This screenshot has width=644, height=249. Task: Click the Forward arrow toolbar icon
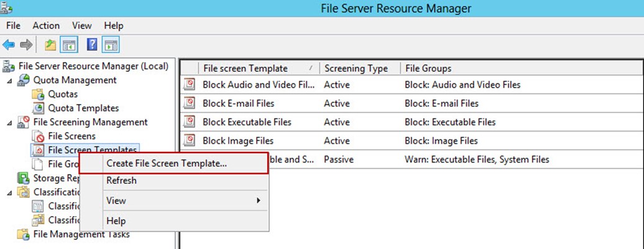tap(26, 45)
